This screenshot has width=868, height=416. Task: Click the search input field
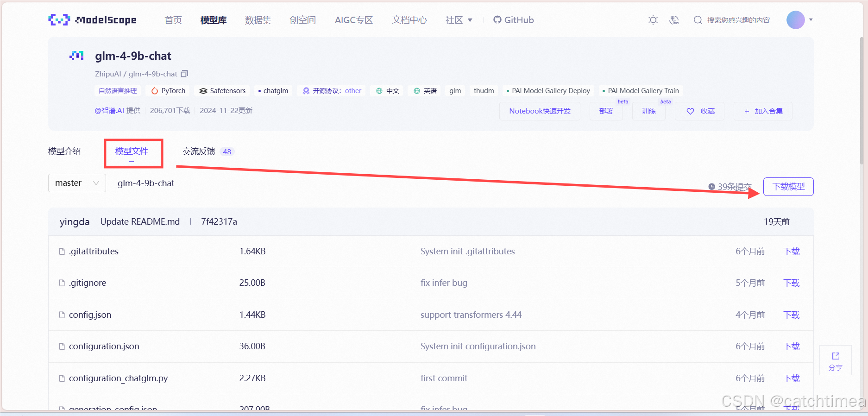point(738,20)
